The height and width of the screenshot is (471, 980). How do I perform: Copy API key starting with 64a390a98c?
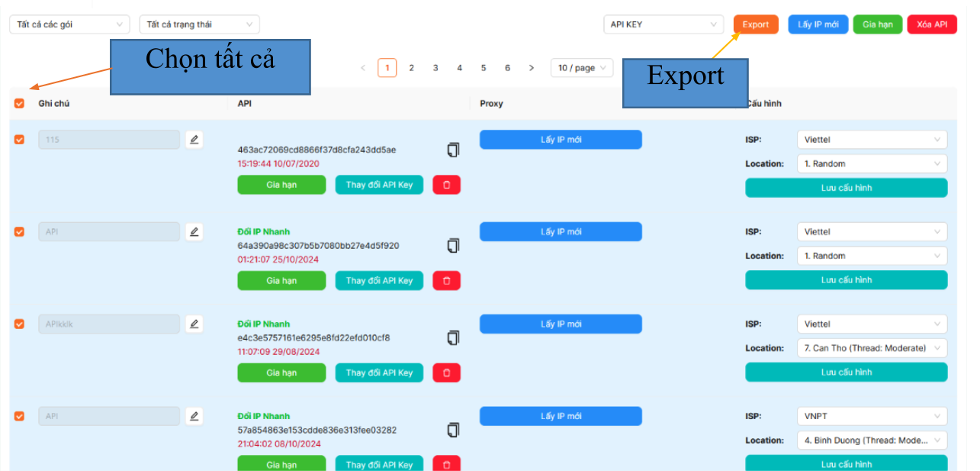pos(453,245)
